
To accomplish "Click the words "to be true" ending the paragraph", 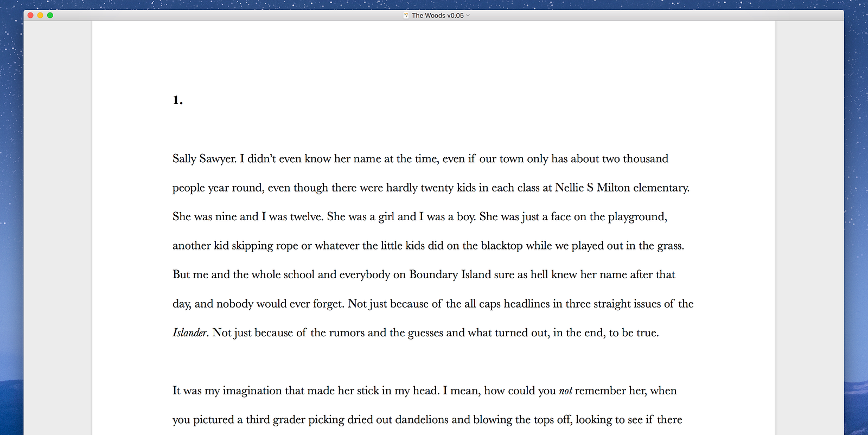I will pyautogui.click(x=633, y=332).
